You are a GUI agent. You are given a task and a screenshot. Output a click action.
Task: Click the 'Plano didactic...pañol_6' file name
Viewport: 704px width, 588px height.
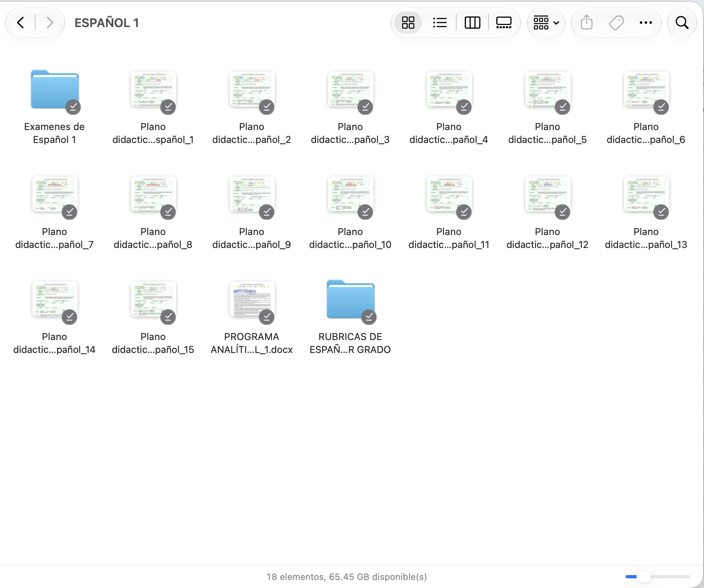(646, 133)
